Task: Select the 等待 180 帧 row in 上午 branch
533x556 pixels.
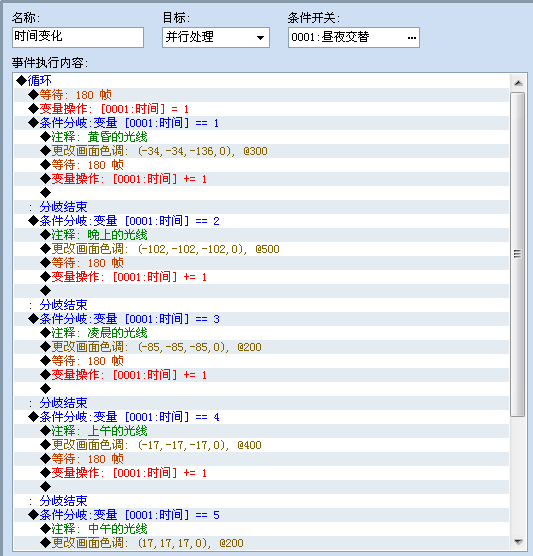Action: click(261, 459)
